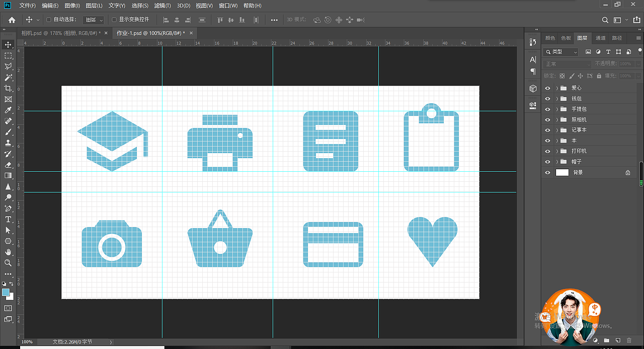Select the Gradient tool
The width and height of the screenshot is (644, 349).
(8, 176)
